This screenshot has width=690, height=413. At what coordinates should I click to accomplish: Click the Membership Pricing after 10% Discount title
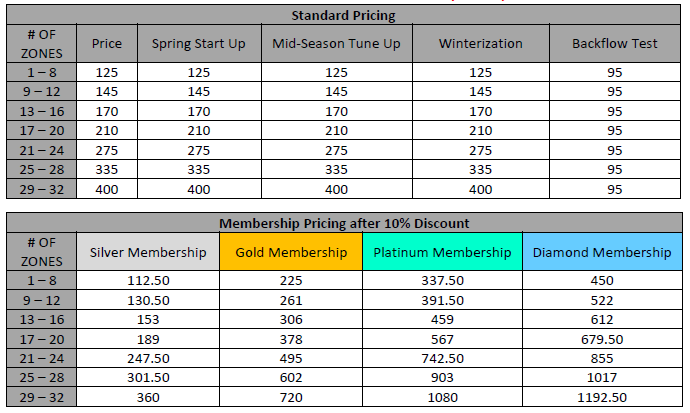tap(344, 222)
